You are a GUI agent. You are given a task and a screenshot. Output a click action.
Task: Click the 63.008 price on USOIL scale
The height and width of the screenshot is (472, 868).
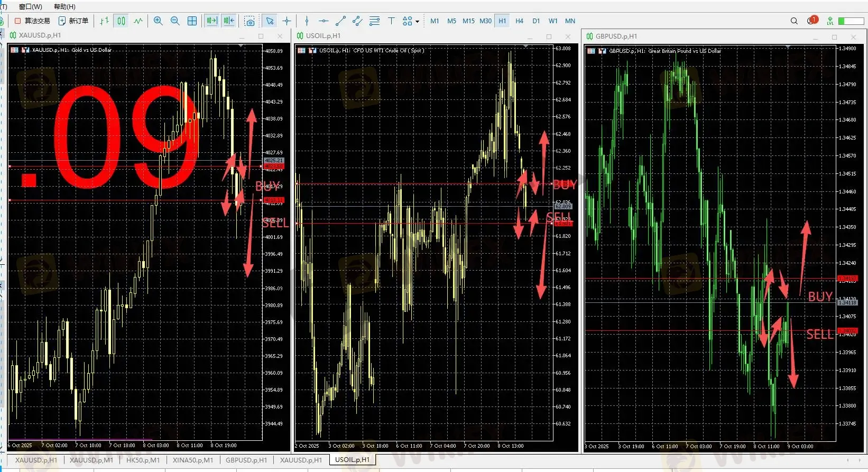[563, 49]
